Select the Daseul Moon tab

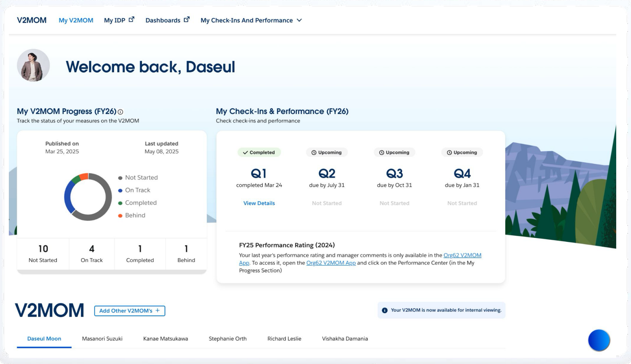[44, 339]
